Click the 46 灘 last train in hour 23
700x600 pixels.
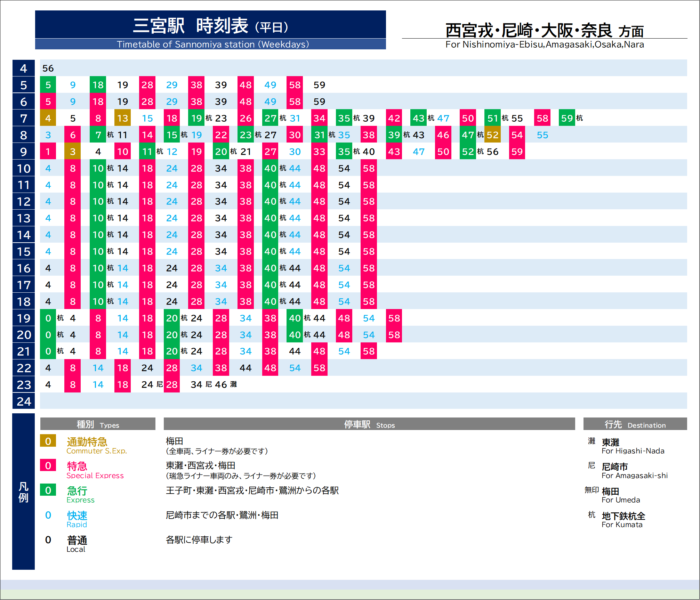[221, 384]
